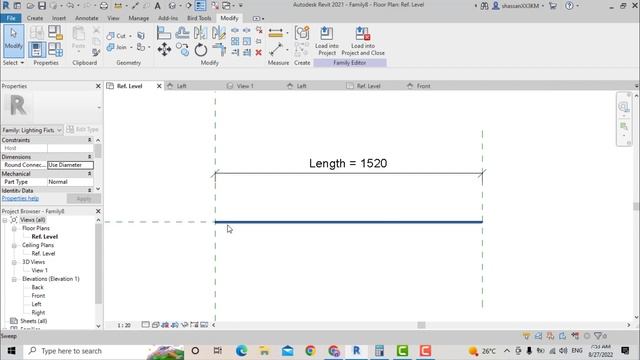Image resolution: width=640 pixels, height=360 pixels.
Task: Activate the Copy tool
Action: point(182,50)
